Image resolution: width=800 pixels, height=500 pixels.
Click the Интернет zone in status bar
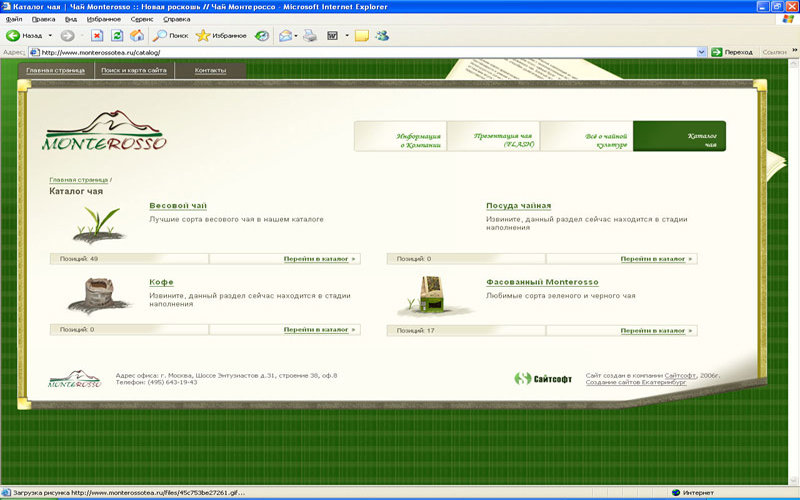tap(693, 493)
